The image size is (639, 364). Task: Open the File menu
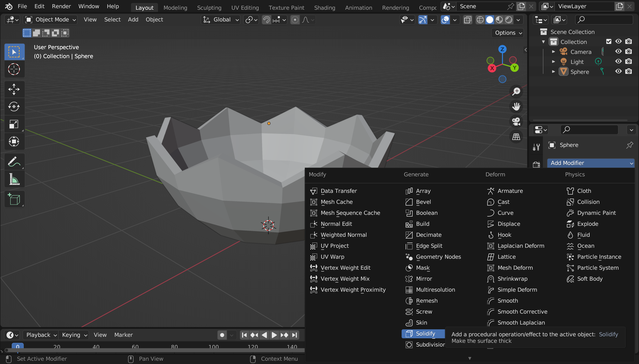pos(22,6)
